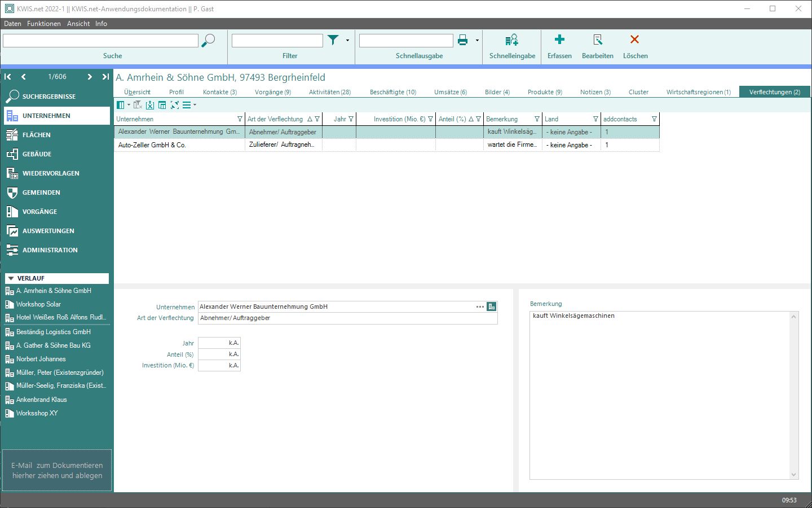Image resolution: width=812 pixels, height=508 pixels.
Task: Open the Funktionen menu
Action: 44,24
